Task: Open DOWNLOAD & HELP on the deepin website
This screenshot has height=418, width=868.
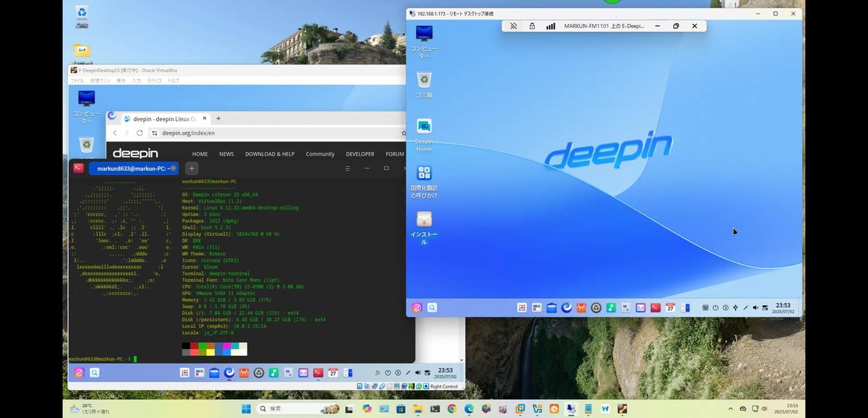Action: pyautogui.click(x=270, y=154)
